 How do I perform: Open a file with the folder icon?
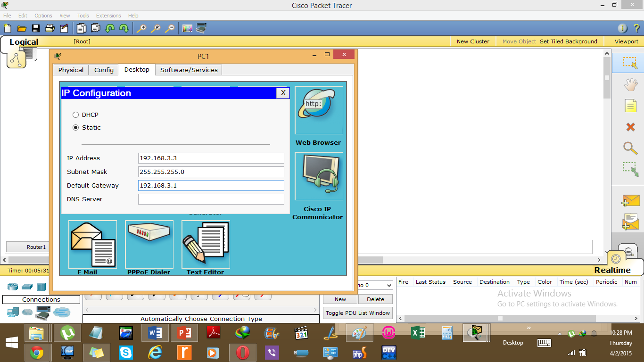22,28
